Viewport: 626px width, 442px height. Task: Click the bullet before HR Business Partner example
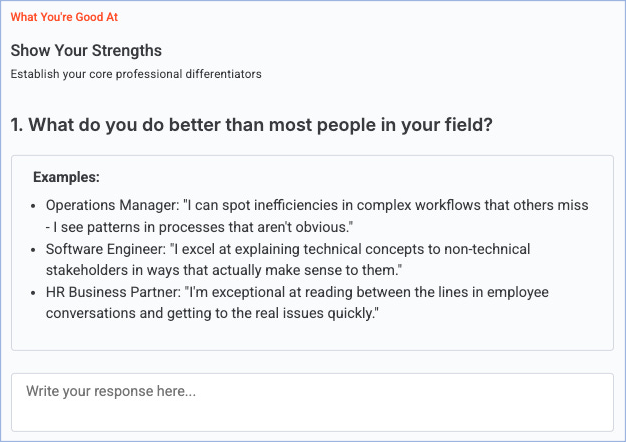pos(35,292)
